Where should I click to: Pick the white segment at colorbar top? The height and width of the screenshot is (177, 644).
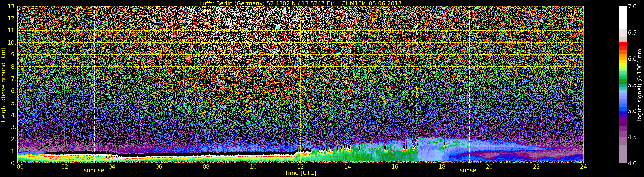pos(623,18)
